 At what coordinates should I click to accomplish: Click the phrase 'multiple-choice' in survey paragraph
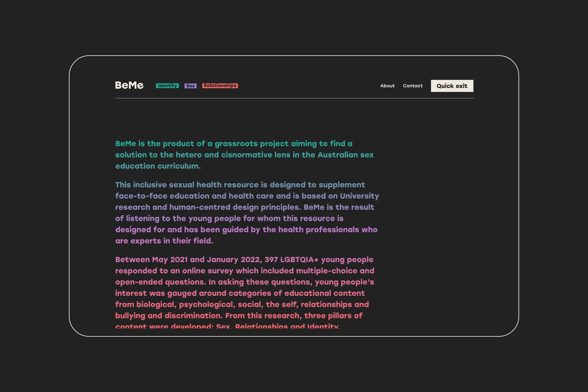click(x=326, y=271)
